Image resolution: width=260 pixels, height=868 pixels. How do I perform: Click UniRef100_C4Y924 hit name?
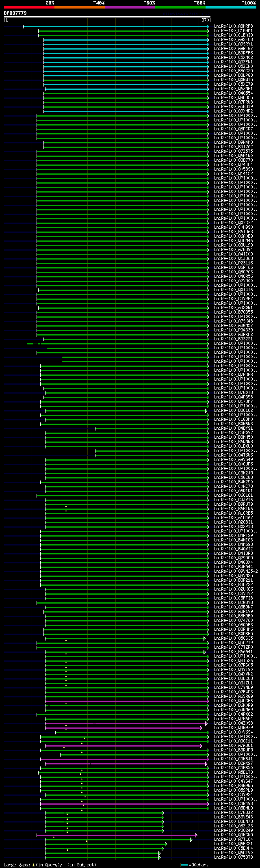(x=233, y=795)
